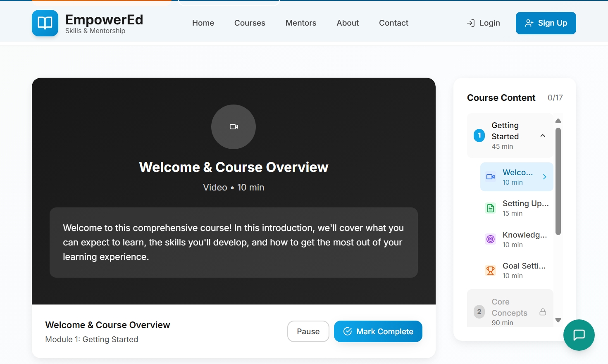Navigate to Mentors
608x364 pixels.
301,23
